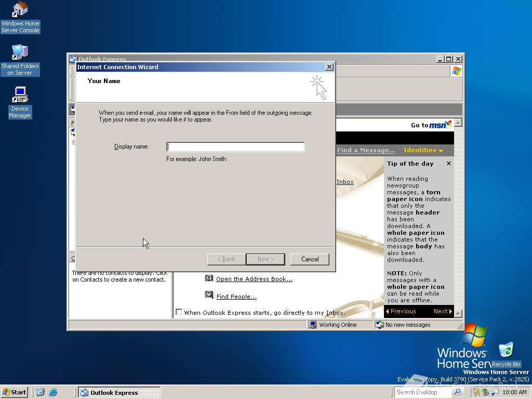Click the Start button

pos(14,392)
